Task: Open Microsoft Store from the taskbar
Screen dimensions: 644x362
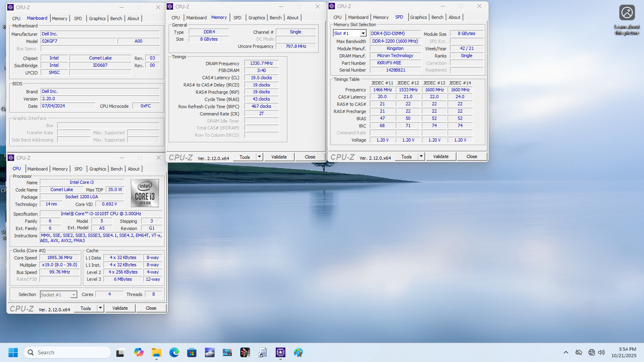Action: pos(192,352)
